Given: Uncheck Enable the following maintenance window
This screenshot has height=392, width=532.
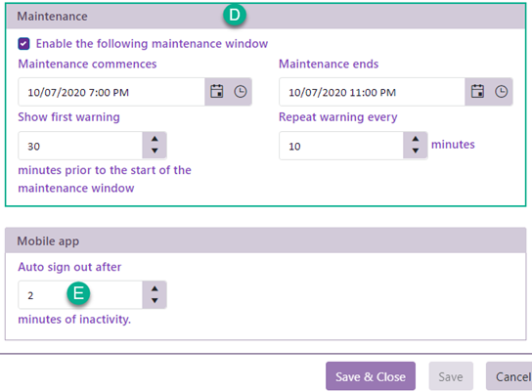Looking at the screenshot, I should click(x=23, y=44).
